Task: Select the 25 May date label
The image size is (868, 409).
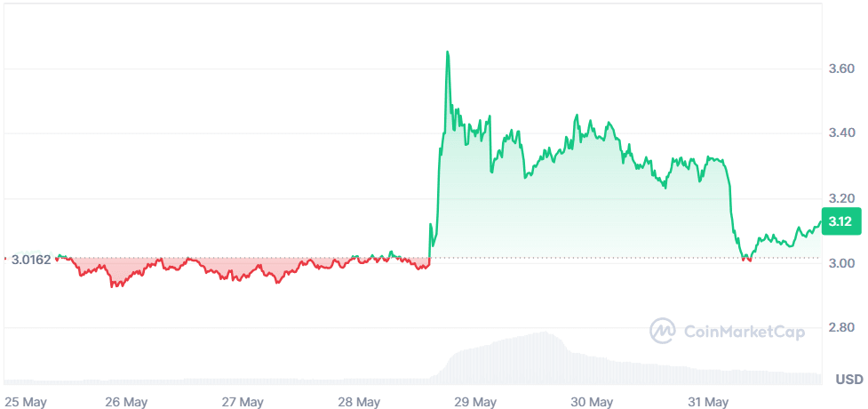Action: click(x=26, y=402)
